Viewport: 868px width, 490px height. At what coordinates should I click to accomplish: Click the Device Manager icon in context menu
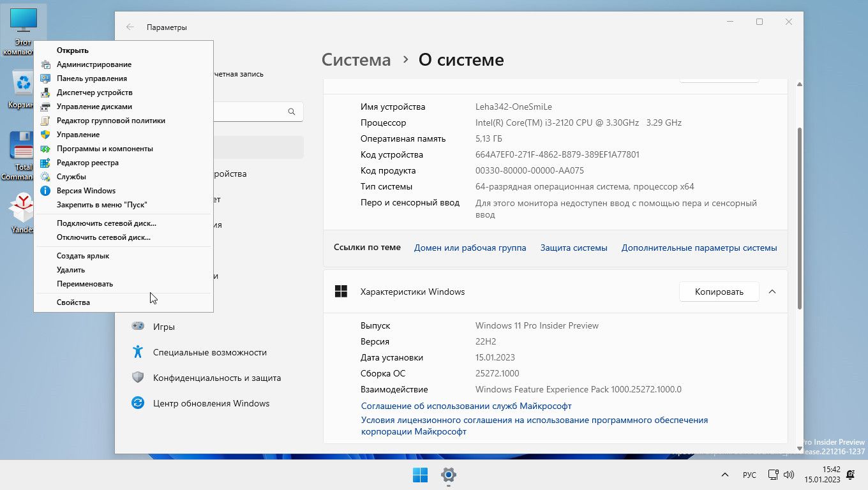click(x=45, y=93)
